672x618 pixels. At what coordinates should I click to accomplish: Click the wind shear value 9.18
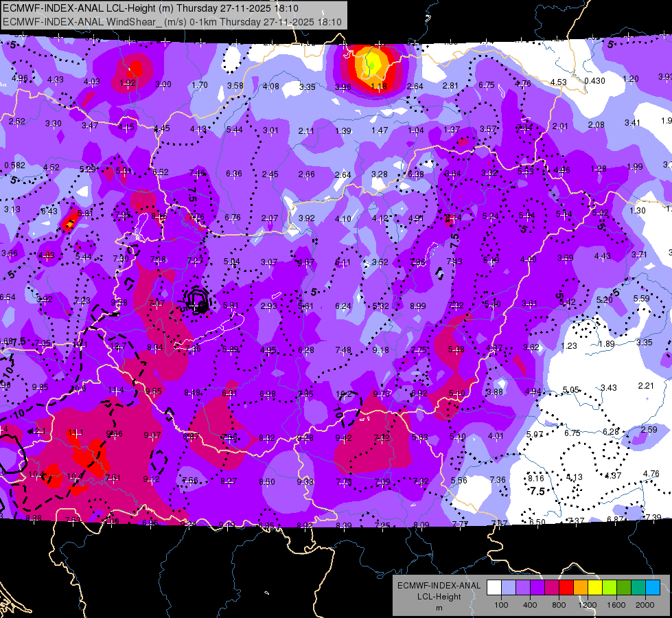click(x=380, y=350)
